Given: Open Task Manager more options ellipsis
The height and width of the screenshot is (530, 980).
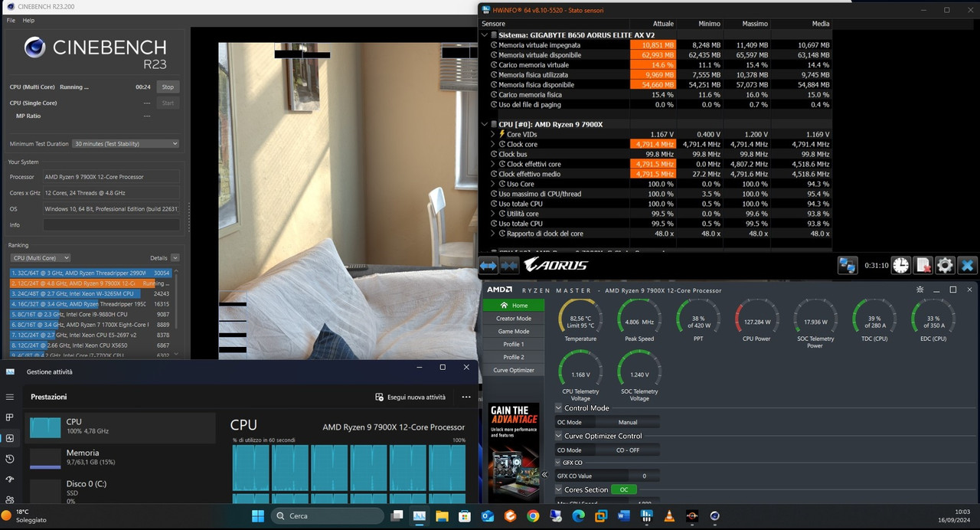Looking at the screenshot, I should (466, 397).
